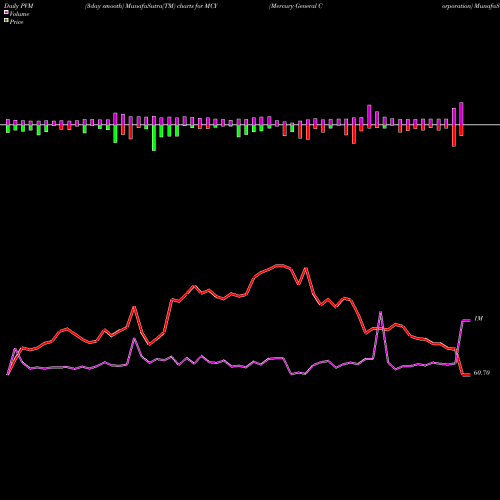Viewport: 500px width, 500px height.
Task: Click the '69.70' price value label
Action: point(482,373)
